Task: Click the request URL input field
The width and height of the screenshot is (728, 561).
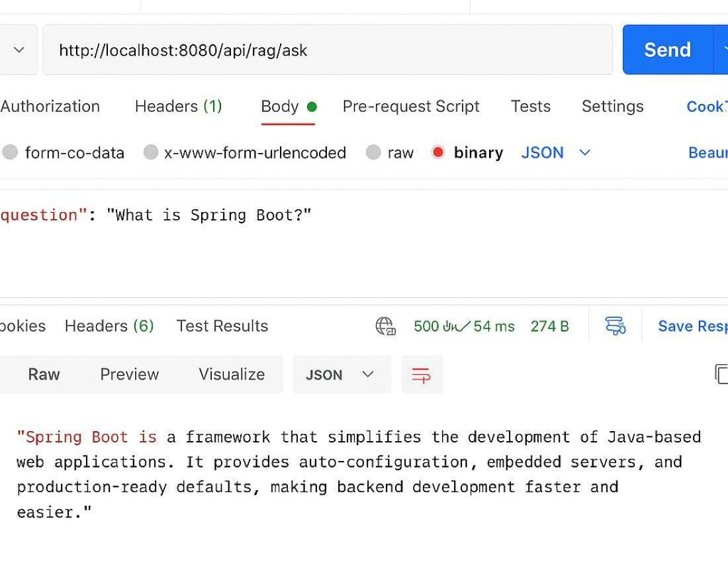Action: click(328, 50)
